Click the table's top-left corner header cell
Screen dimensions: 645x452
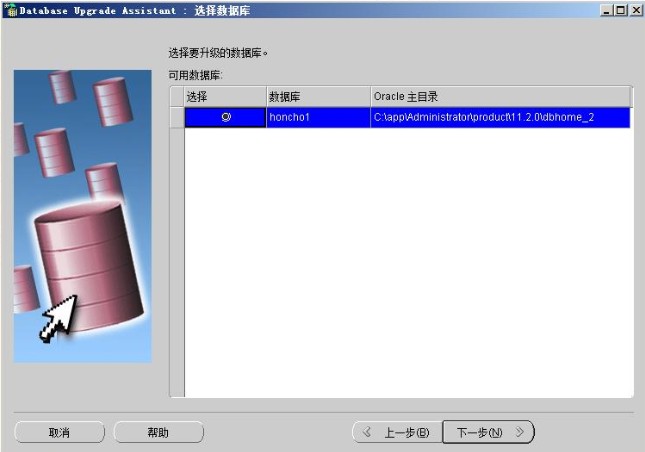(x=177, y=96)
